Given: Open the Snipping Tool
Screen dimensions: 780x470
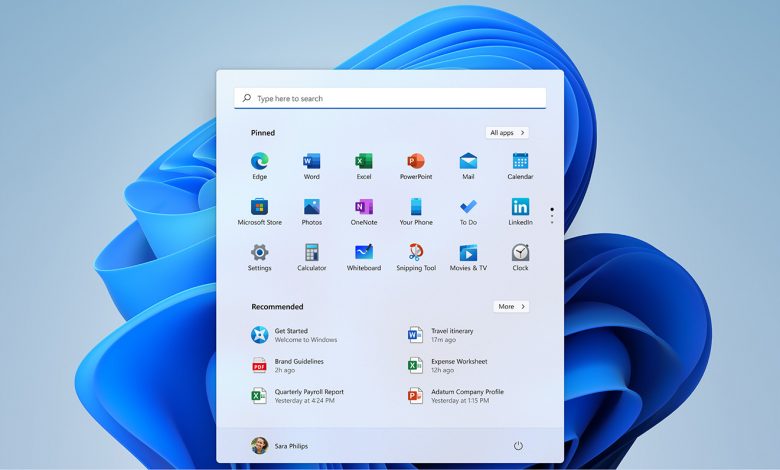Looking at the screenshot, I should point(416,253).
